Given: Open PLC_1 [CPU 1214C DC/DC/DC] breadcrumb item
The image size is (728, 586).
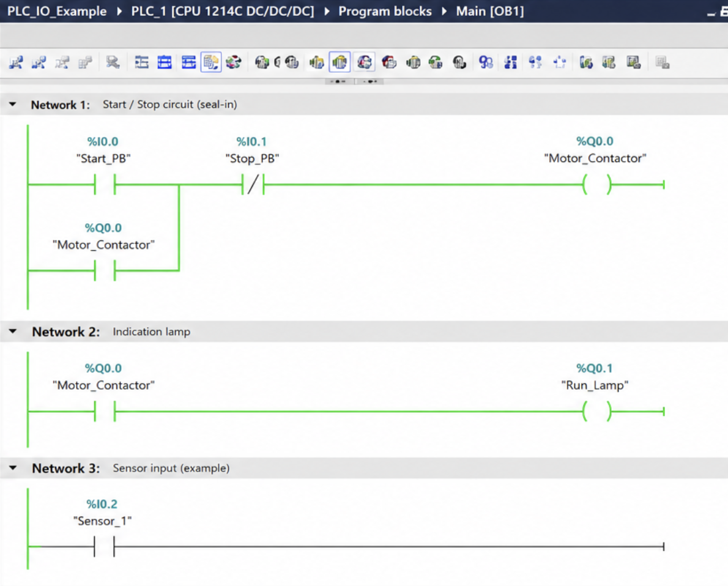Looking at the screenshot, I should 223,11.
